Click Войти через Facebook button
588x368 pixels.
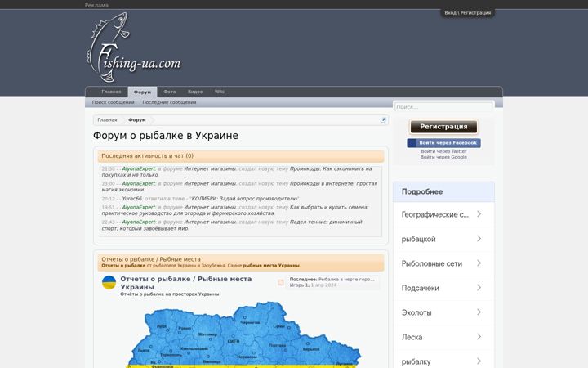point(443,143)
